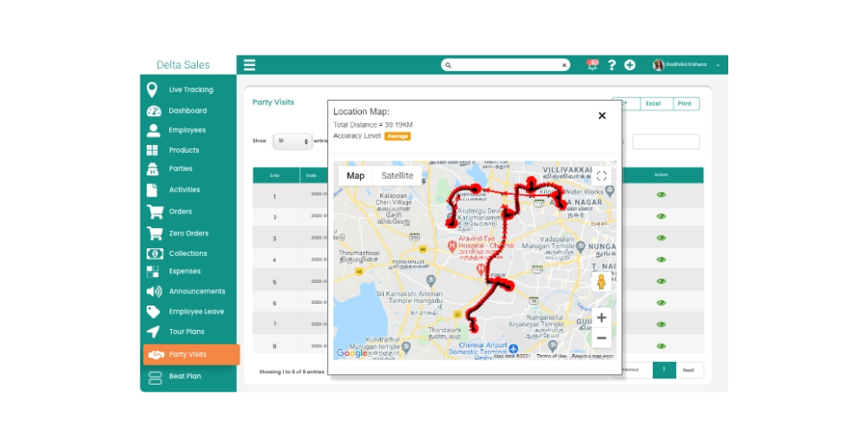Click the notification bell icon

tap(592, 65)
